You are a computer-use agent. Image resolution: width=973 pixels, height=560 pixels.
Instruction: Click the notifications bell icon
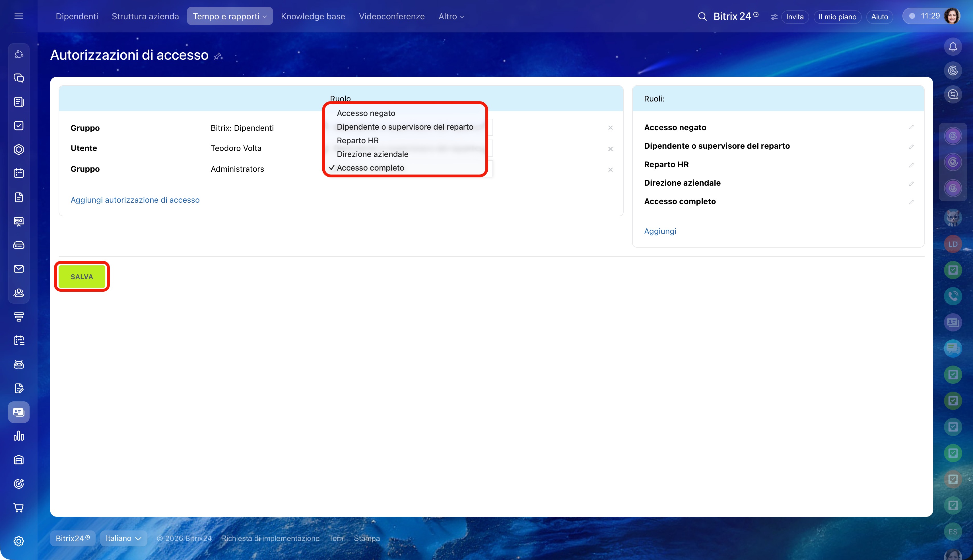(953, 47)
